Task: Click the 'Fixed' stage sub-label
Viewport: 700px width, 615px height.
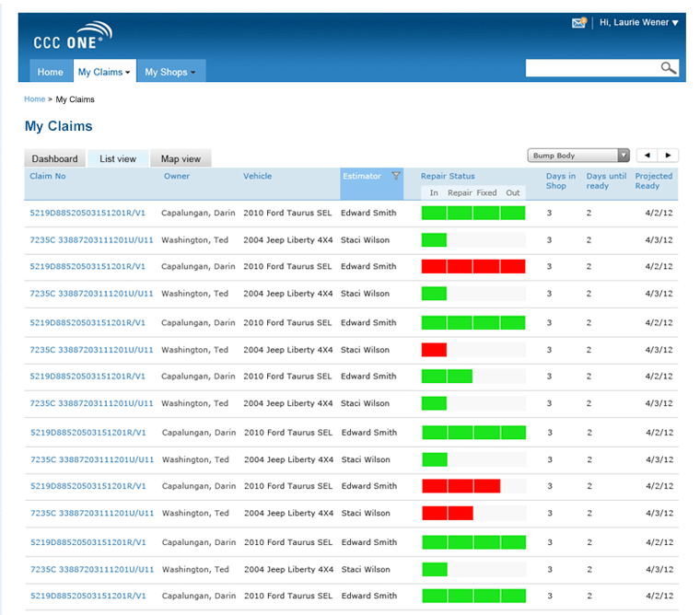Action: pos(486,192)
